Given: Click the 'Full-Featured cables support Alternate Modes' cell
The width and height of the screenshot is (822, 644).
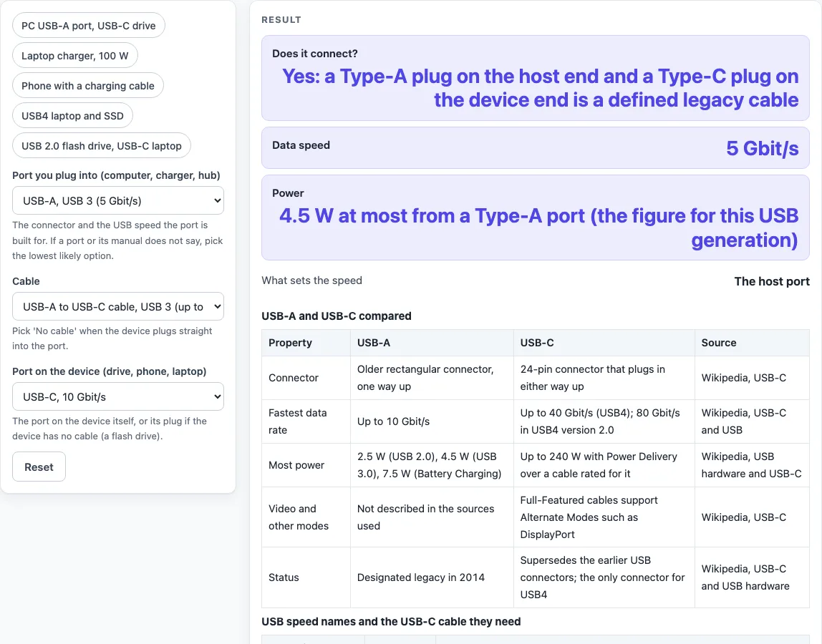Looking at the screenshot, I should [x=604, y=517].
